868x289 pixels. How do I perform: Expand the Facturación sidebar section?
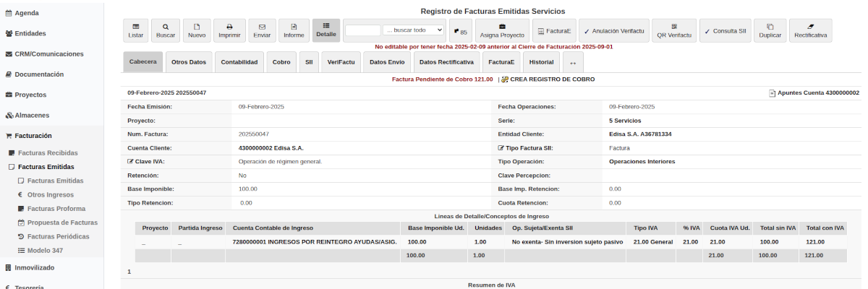pyautogui.click(x=34, y=136)
